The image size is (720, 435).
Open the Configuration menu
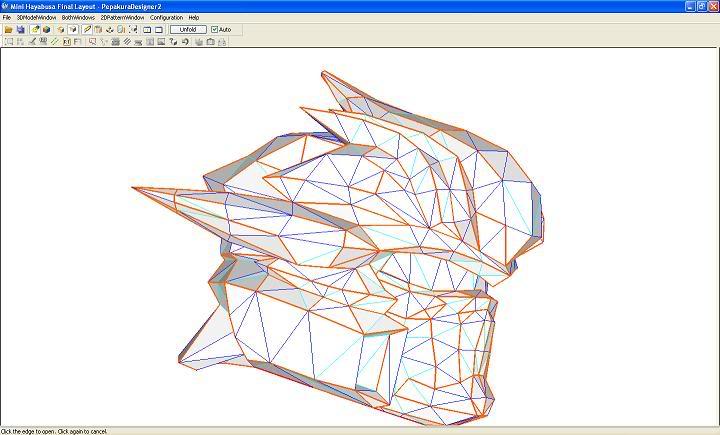[166, 17]
